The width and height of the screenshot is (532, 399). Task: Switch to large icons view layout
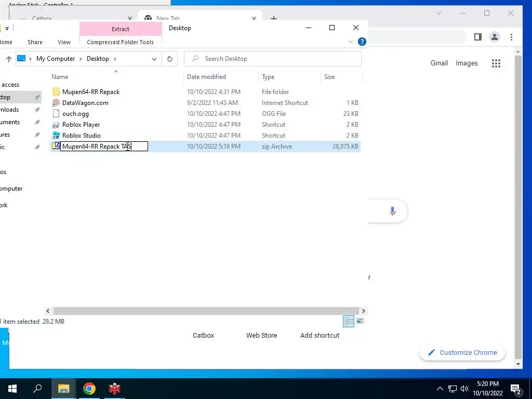coord(360,321)
